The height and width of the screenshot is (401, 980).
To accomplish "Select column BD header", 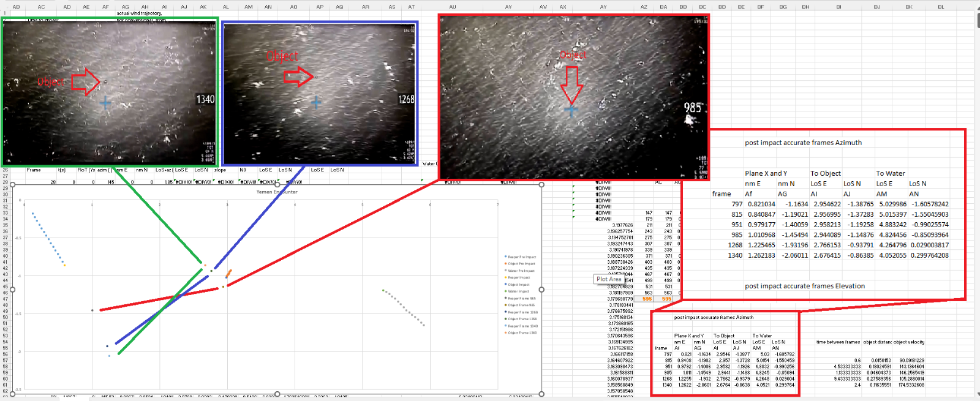I will (722, 7).
